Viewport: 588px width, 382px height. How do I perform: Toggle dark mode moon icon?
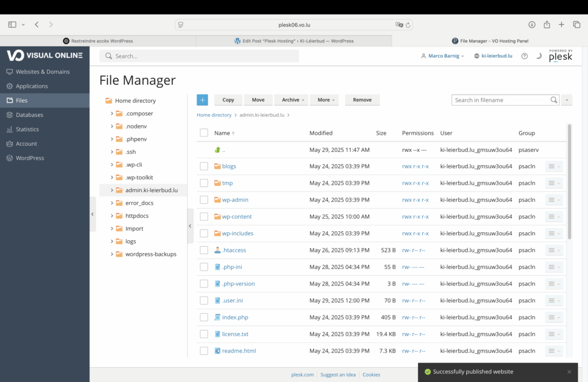pos(539,56)
